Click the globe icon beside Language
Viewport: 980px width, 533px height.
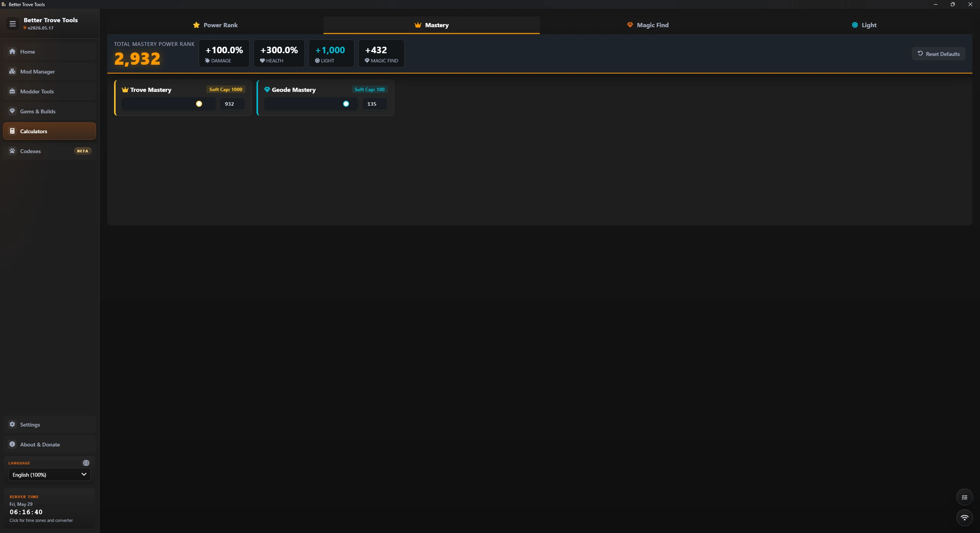(86, 463)
